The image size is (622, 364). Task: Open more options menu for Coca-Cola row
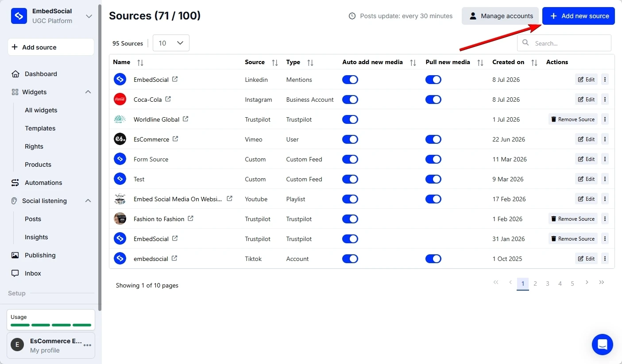click(x=605, y=99)
